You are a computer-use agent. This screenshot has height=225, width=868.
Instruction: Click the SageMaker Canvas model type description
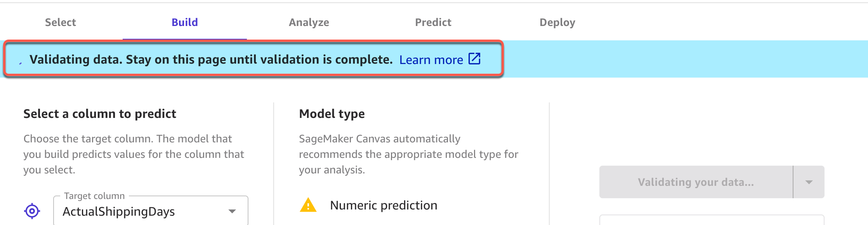[x=408, y=154]
